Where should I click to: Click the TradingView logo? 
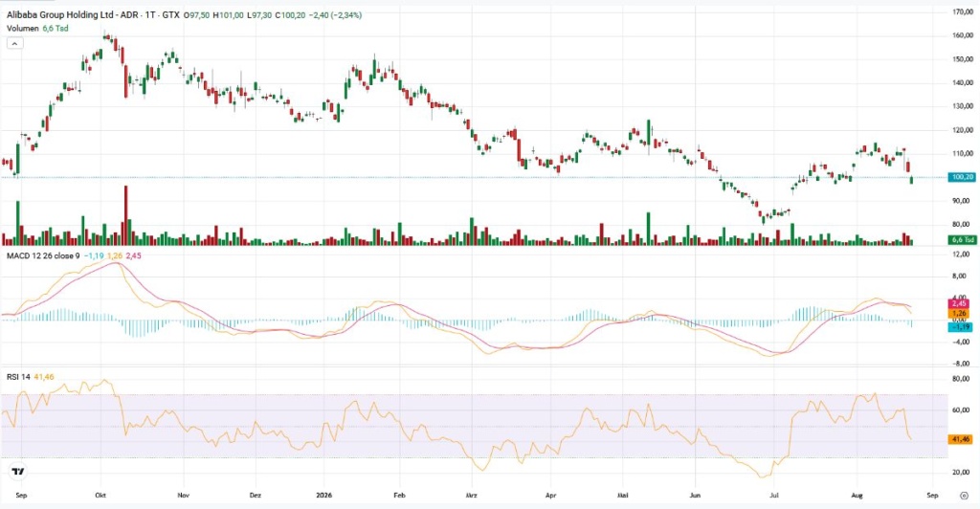pyautogui.click(x=18, y=472)
